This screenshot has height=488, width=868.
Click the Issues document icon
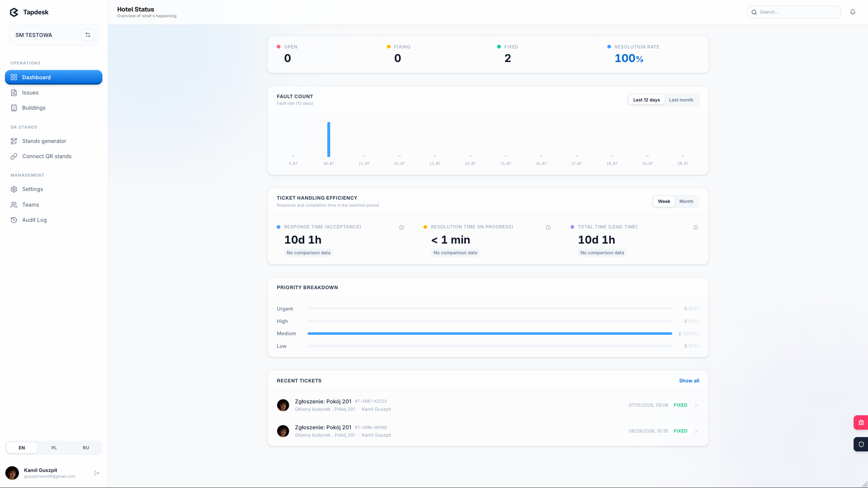point(14,92)
